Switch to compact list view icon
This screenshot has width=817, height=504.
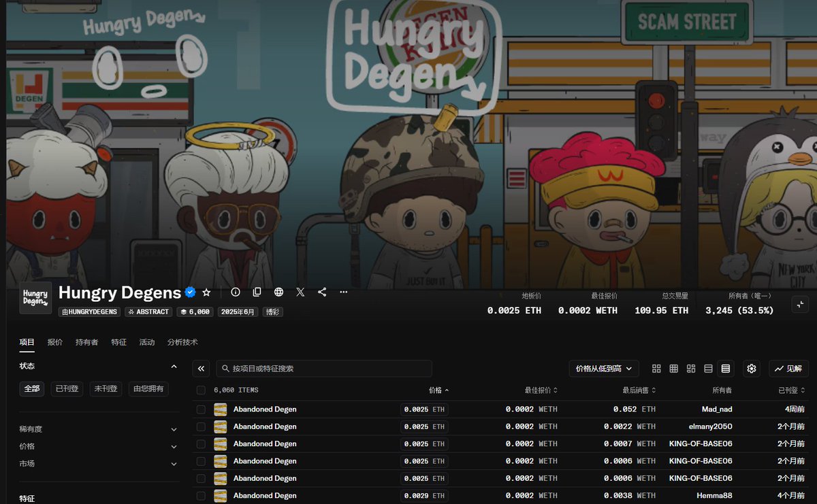[708, 369]
